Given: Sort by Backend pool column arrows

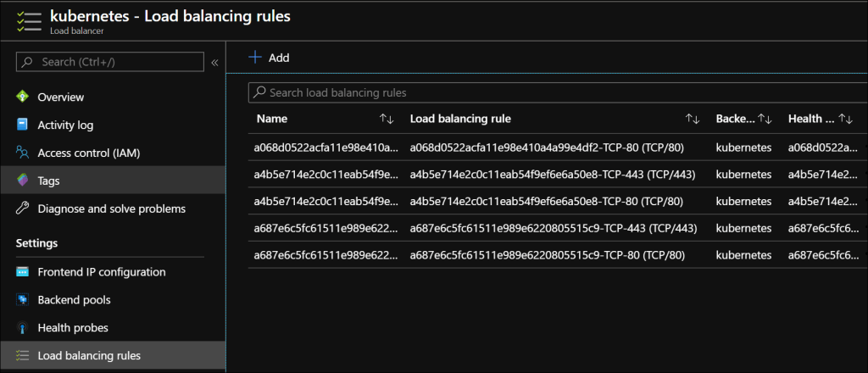Looking at the screenshot, I should pos(765,120).
